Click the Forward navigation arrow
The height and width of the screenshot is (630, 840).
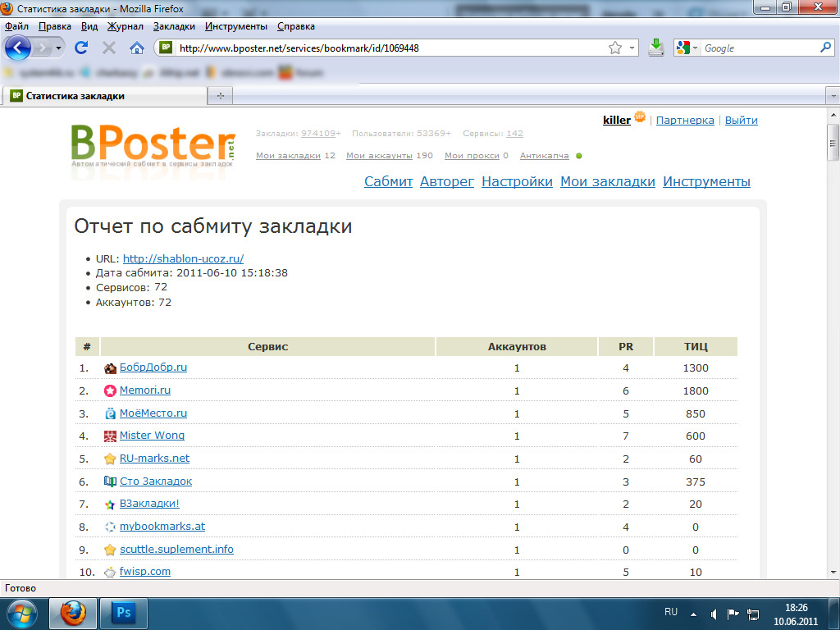(x=42, y=48)
